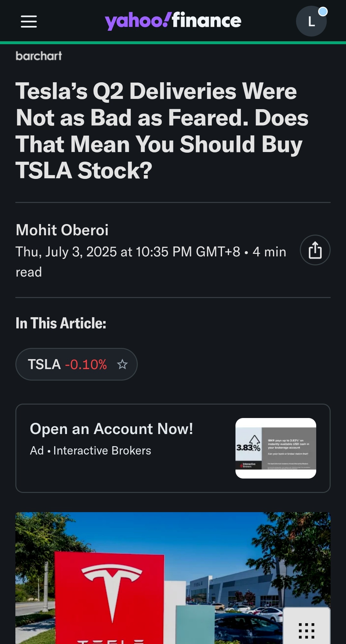Go to Yahoo Finance home logo

coord(173,21)
